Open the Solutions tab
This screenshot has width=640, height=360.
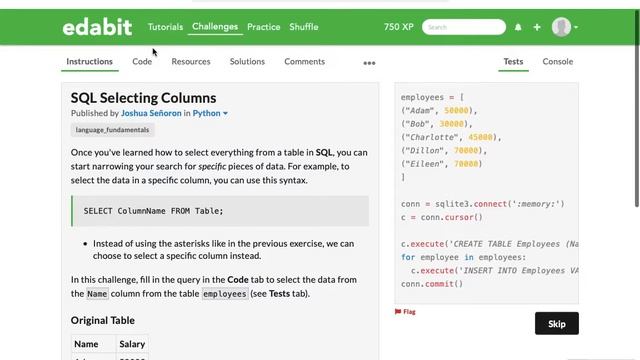click(247, 62)
